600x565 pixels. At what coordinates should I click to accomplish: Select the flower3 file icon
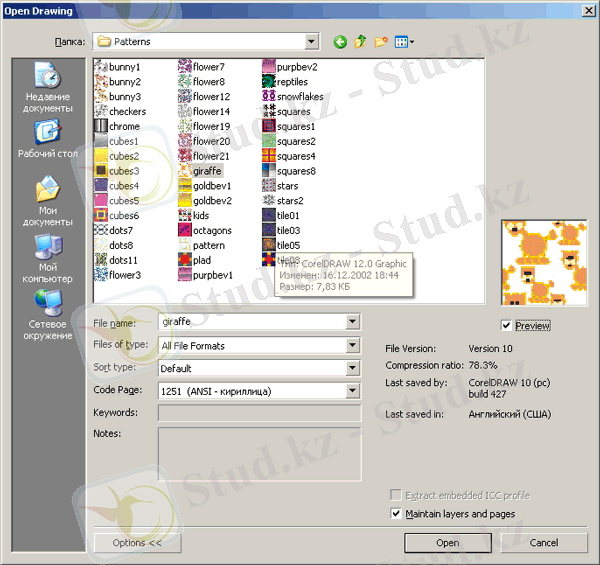coord(101,275)
